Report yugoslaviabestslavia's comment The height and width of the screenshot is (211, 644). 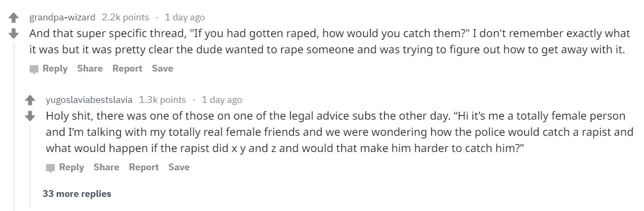tap(144, 167)
